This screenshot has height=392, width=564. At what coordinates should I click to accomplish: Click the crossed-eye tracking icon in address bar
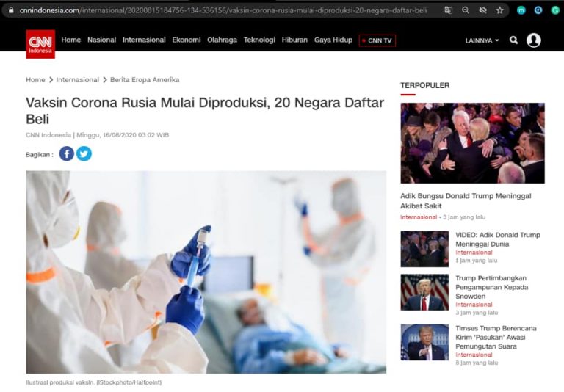point(482,10)
